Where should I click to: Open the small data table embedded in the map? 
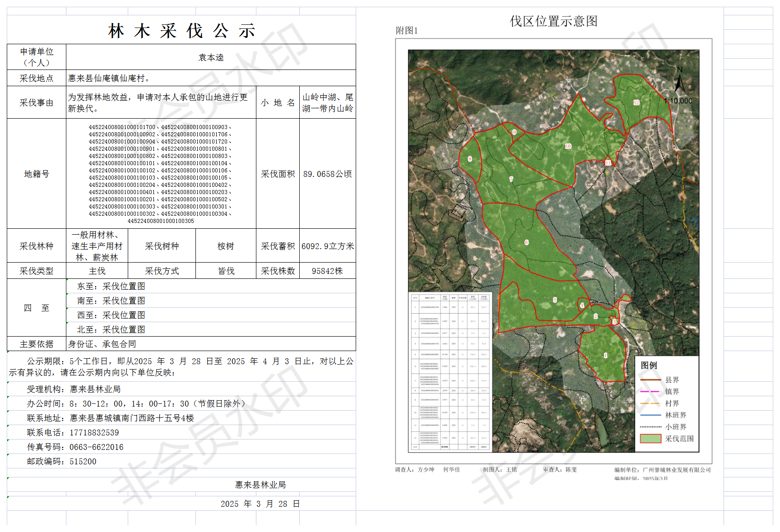(x=450, y=372)
